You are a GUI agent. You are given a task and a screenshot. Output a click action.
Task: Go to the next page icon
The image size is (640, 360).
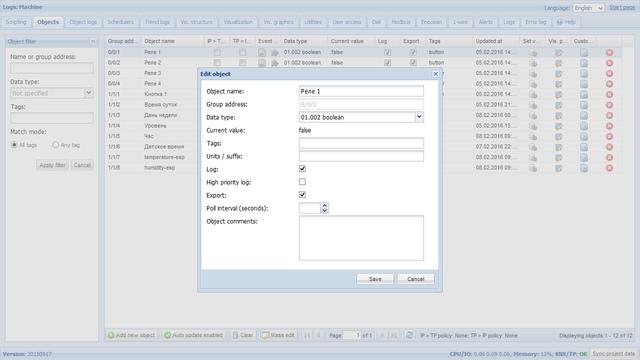[x=382, y=336]
